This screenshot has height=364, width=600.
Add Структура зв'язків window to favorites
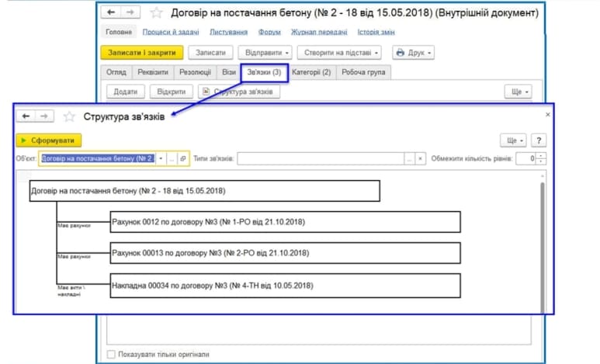click(68, 116)
